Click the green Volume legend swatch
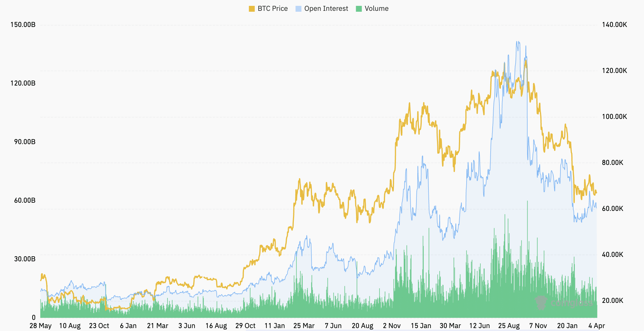This screenshot has height=331, width=644. click(358, 8)
